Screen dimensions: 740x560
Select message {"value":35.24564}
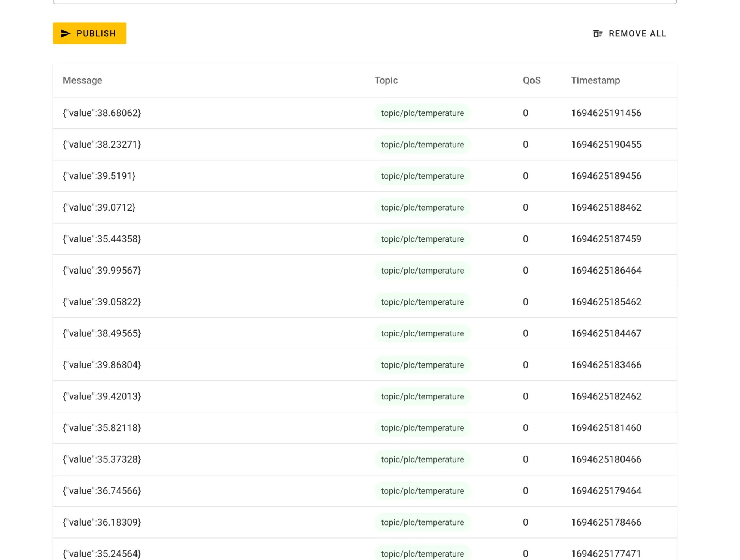click(x=102, y=553)
